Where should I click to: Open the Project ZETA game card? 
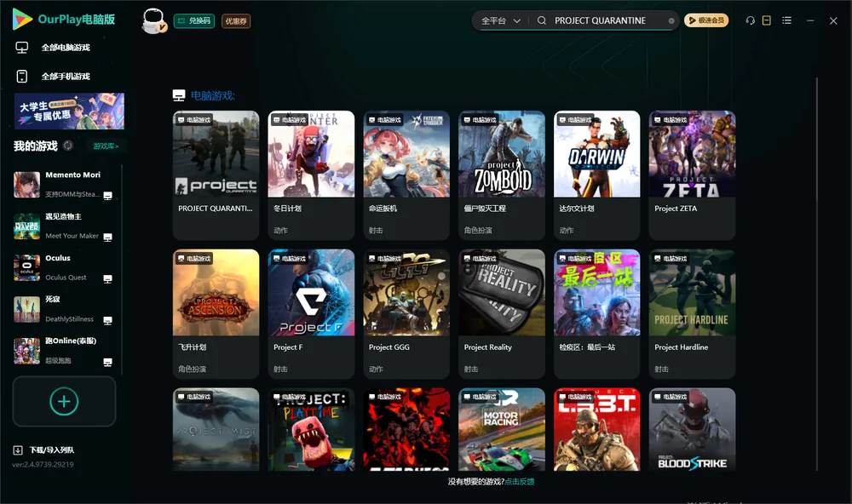(x=692, y=175)
